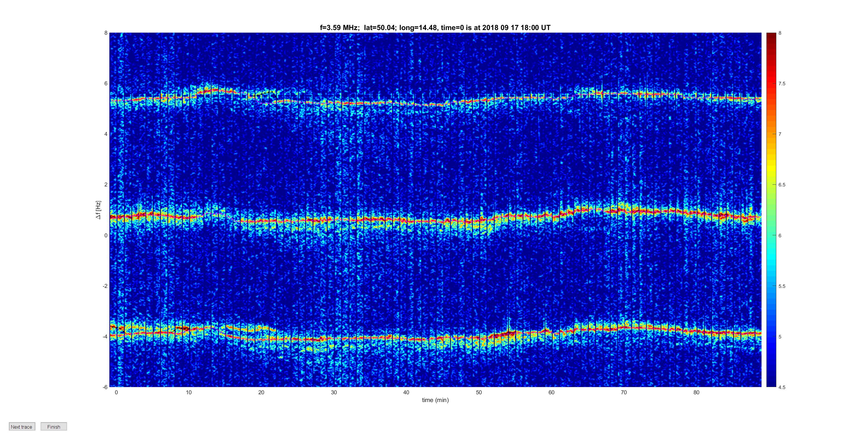The image size is (868, 435).
Task: Click the Next trace button
Action: coord(22,427)
